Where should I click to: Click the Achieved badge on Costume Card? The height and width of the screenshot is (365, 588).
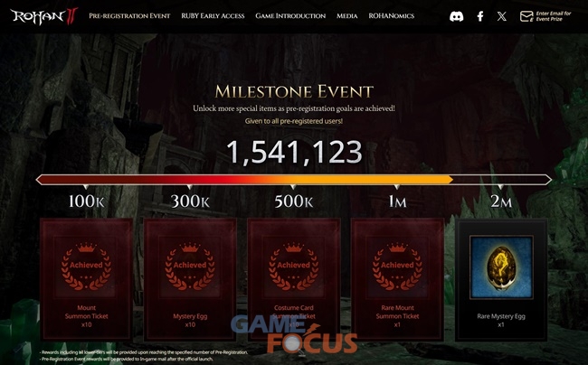coord(294,267)
